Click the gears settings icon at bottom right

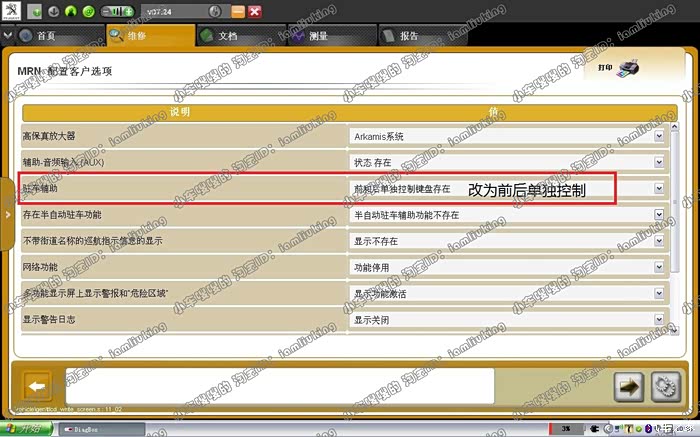[x=662, y=386]
